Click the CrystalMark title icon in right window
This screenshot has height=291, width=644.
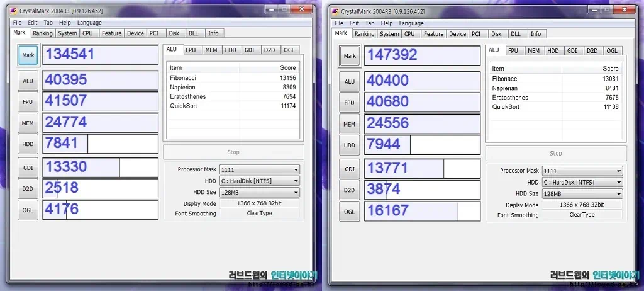pyautogui.click(x=335, y=11)
